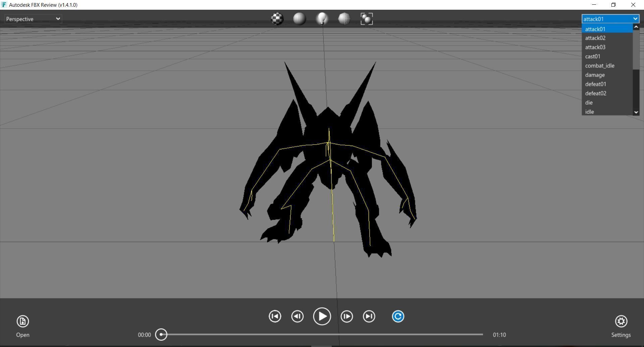Open the Settings gear
644x347 pixels.
tap(621, 321)
